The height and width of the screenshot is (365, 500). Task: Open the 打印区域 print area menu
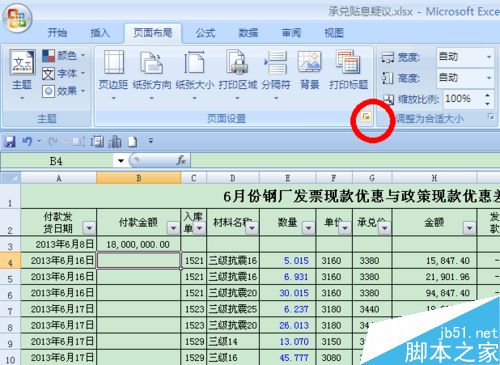(x=238, y=75)
